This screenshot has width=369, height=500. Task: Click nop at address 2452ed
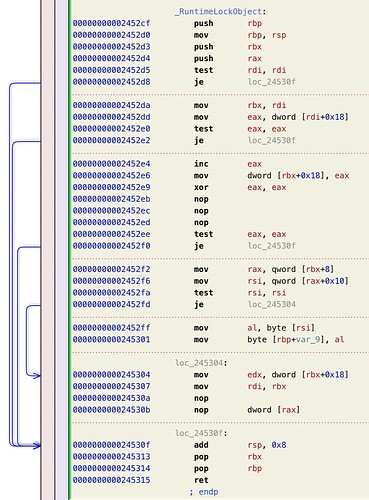pos(201,222)
